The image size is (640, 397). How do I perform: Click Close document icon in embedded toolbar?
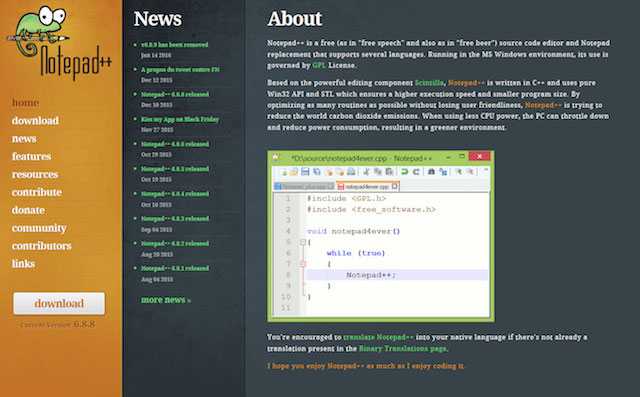point(329,172)
